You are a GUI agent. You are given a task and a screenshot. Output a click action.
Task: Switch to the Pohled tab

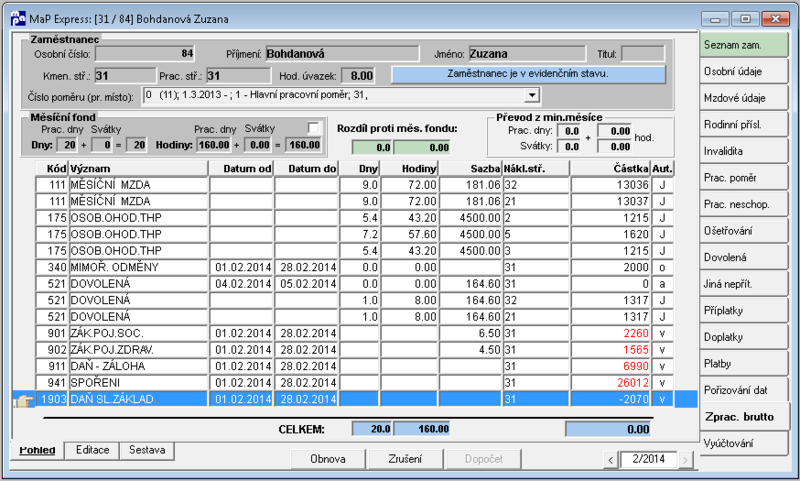pyautogui.click(x=37, y=450)
